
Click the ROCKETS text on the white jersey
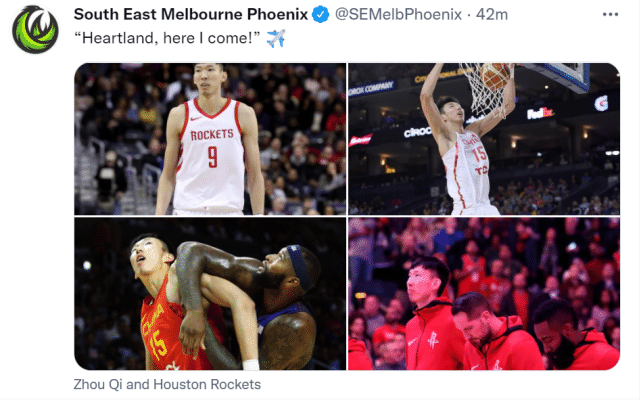click(212, 135)
